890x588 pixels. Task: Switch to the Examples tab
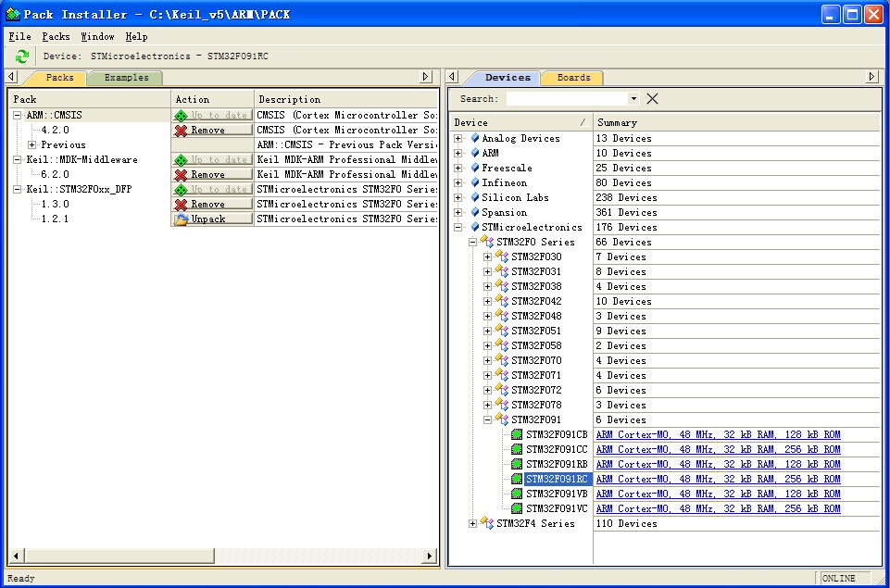click(126, 78)
